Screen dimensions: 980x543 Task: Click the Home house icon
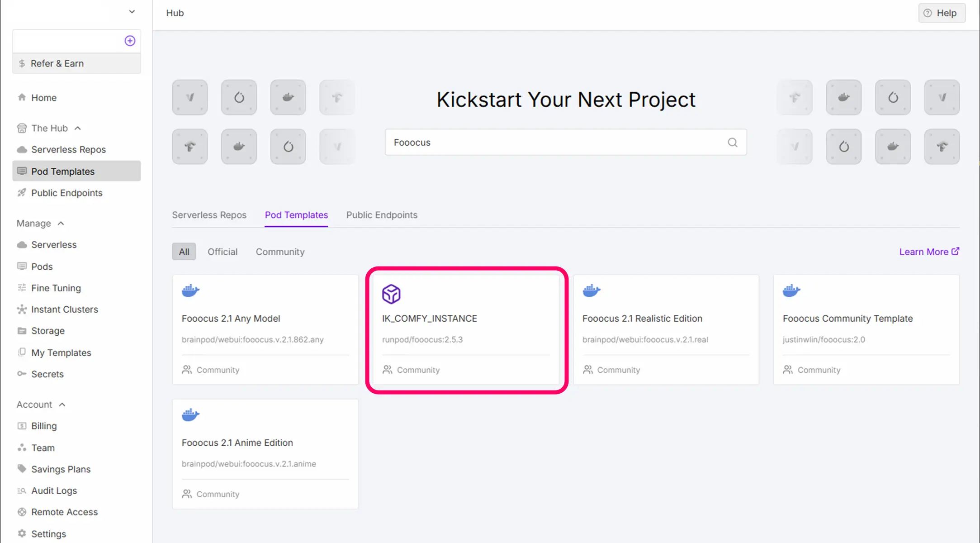pyautogui.click(x=22, y=97)
